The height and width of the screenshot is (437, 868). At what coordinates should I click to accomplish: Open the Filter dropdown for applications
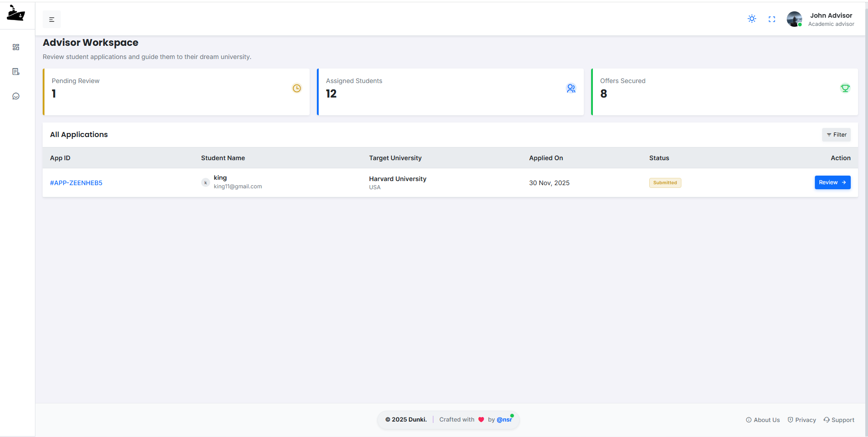point(836,135)
